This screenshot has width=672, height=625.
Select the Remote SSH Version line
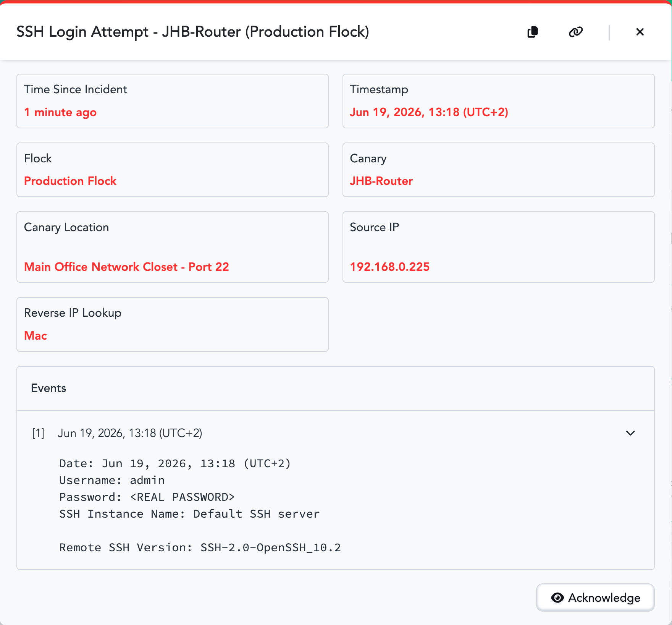point(200,547)
